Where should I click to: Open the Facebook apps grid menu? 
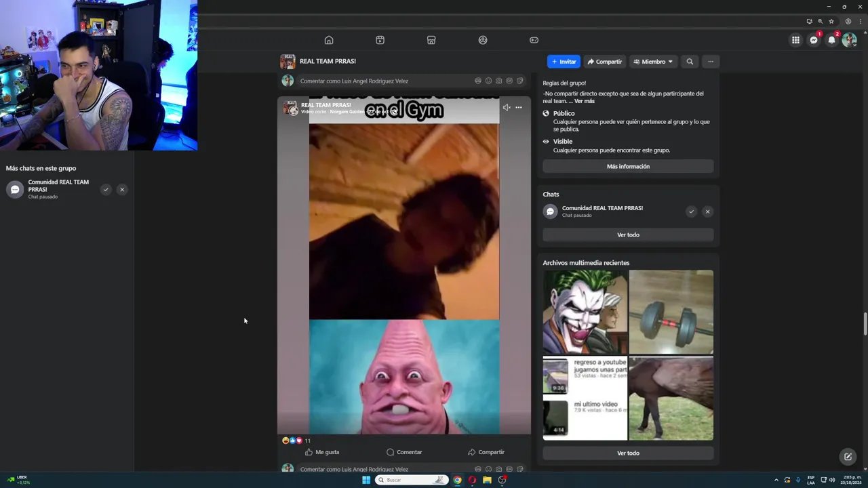coord(795,40)
